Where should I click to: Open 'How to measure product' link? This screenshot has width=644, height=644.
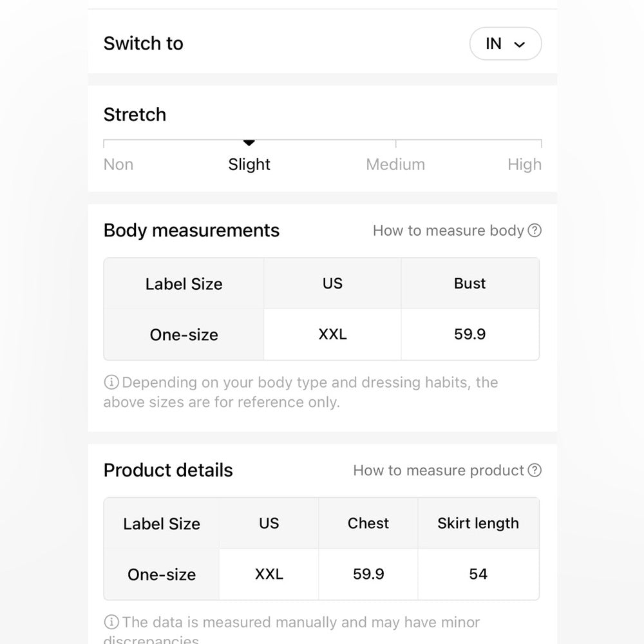point(439,470)
